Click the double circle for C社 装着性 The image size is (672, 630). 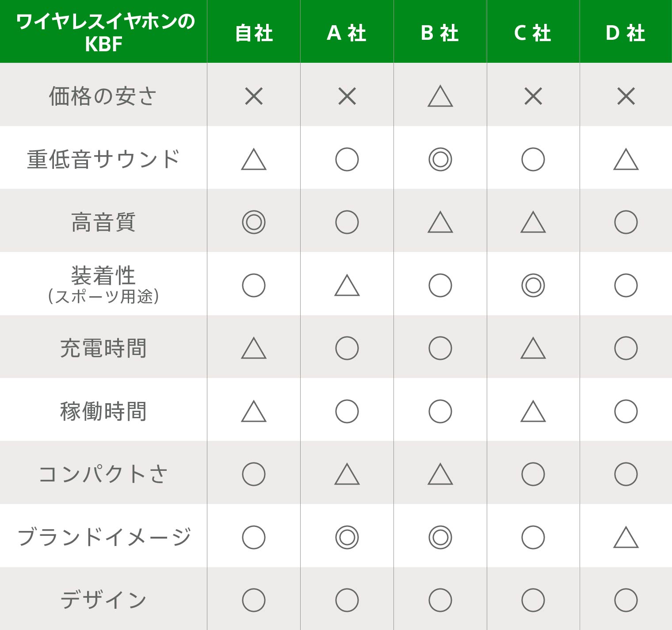[533, 286]
